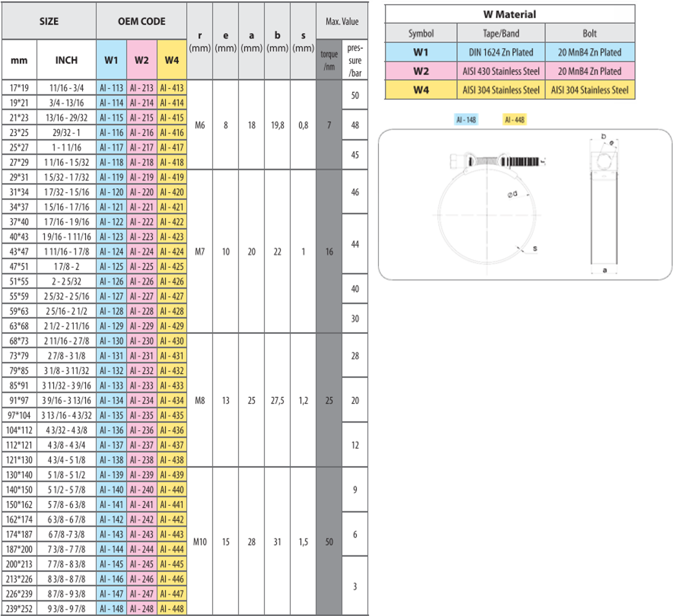Click the AI - 439 code in the W4 column
Image resolution: width=674 pixels, height=616 pixels.
point(172,475)
